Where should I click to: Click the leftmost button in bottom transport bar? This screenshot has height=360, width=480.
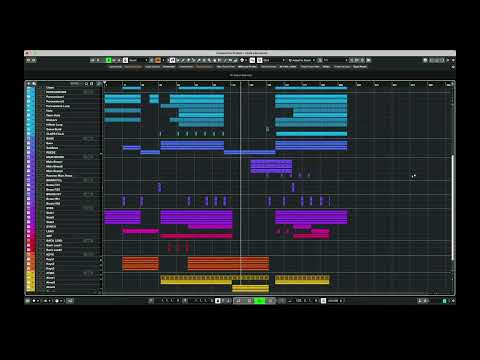click(28, 301)
